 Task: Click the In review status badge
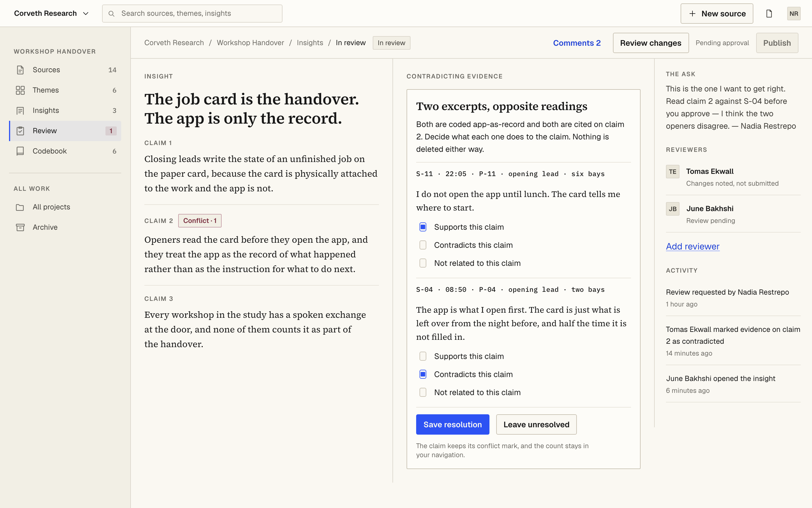(391, 43)
